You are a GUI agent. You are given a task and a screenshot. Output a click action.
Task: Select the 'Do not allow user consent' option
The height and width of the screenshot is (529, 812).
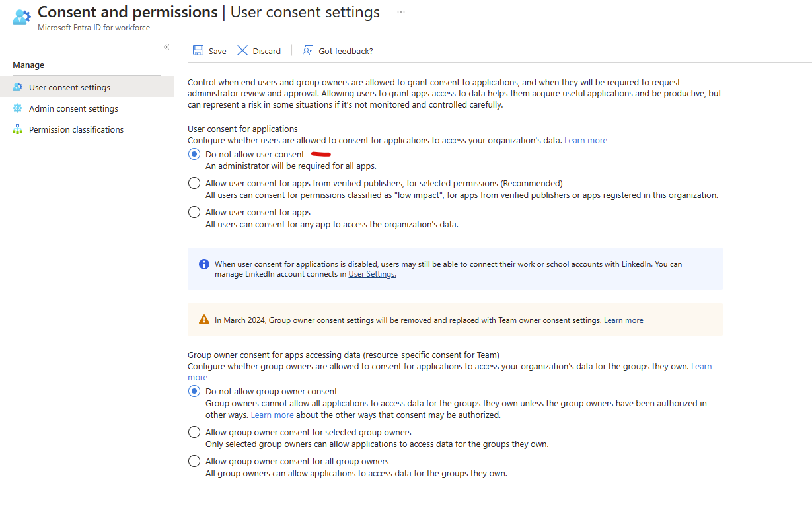point(194,154)
